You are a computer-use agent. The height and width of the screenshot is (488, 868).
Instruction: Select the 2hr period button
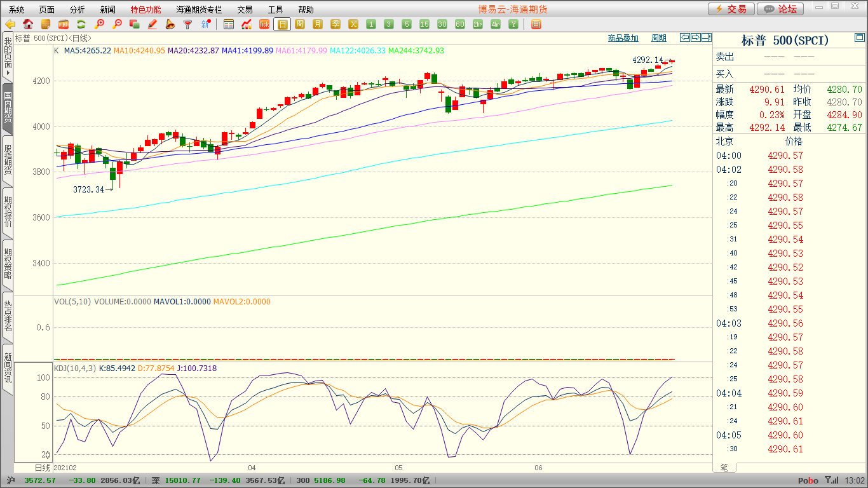(478, 25)
